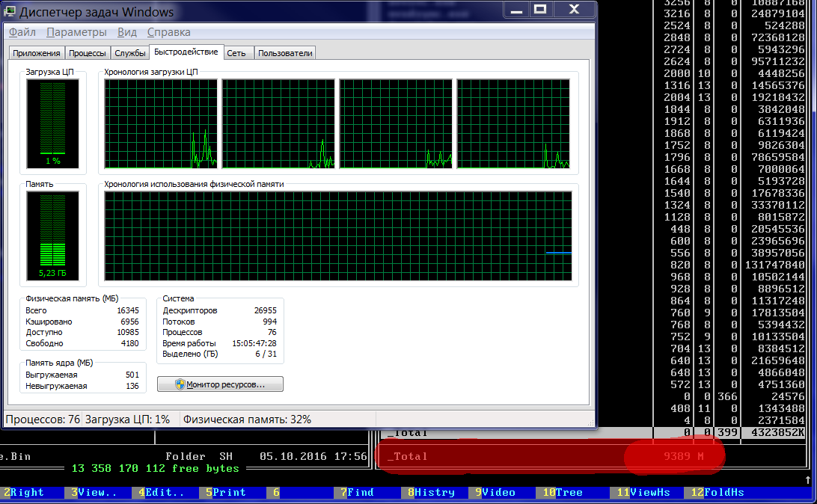Click the Потоков value 994
The width and height of the screenshot is (817, 504).
point(270,322)
